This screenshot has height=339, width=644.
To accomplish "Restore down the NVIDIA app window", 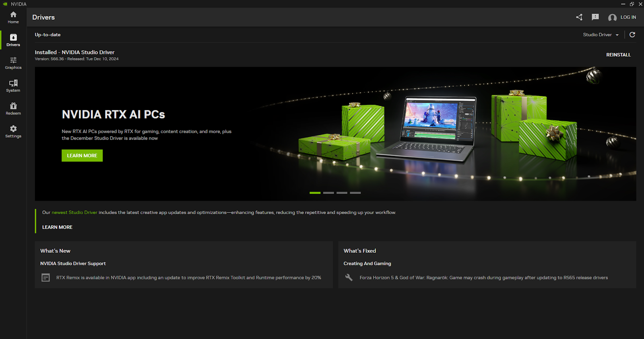I will tap(632, 4).
